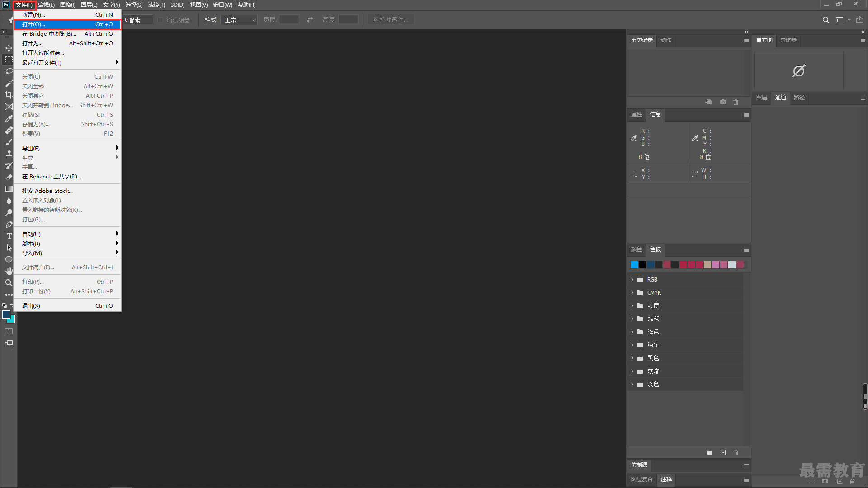Choose 退出(X) from the File menu
The image size is (868, 488).
click(x=68, y=306)
